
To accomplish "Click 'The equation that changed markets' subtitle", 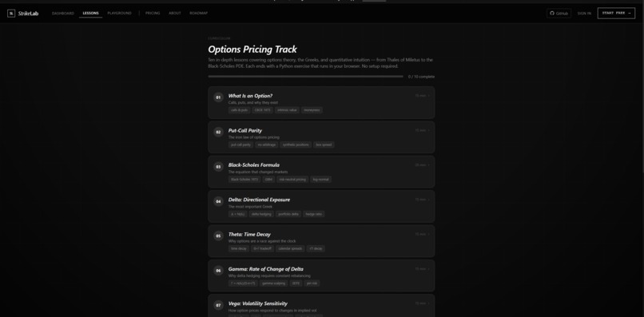I will 258,172.
